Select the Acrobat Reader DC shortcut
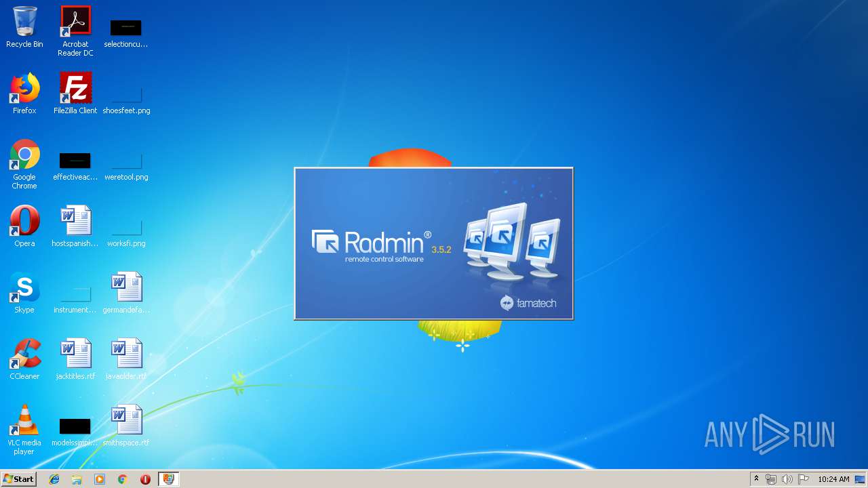This screenshot has height=488, width=868. coord(75,31)
